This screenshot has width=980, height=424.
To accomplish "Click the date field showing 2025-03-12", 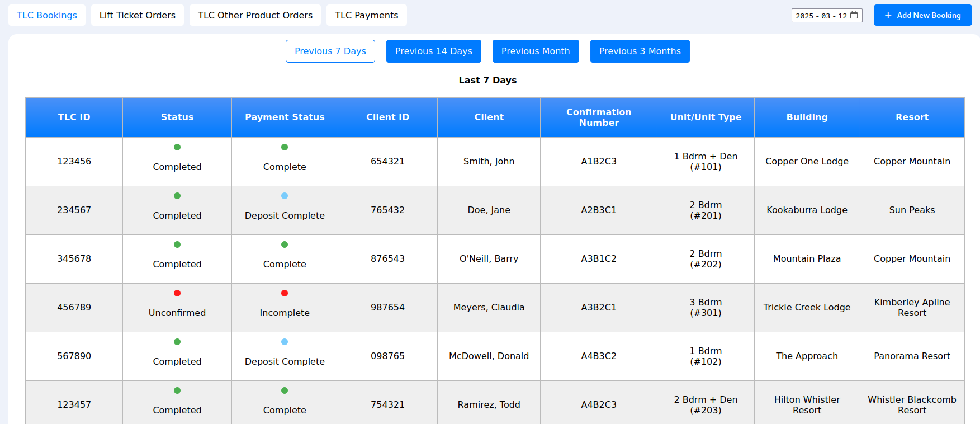I will click(x=827, y=16).
